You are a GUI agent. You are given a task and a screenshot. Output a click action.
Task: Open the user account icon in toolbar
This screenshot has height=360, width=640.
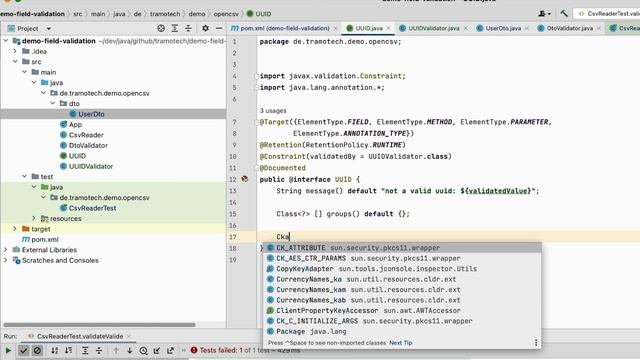(x=544, y=13)
